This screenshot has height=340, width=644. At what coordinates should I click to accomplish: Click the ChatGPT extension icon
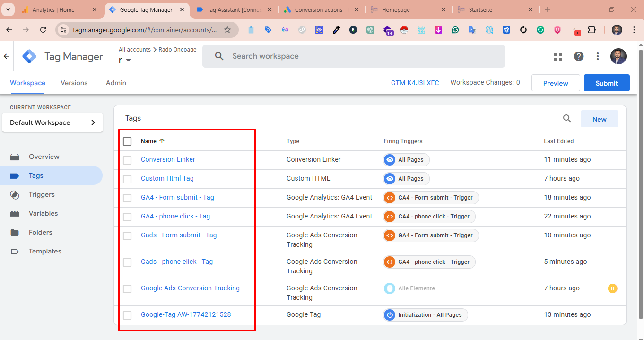(370, 30)
